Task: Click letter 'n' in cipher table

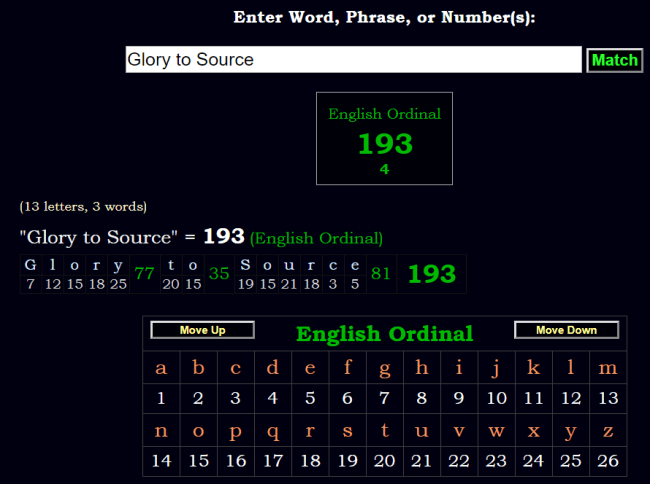Action: (161, 430)
